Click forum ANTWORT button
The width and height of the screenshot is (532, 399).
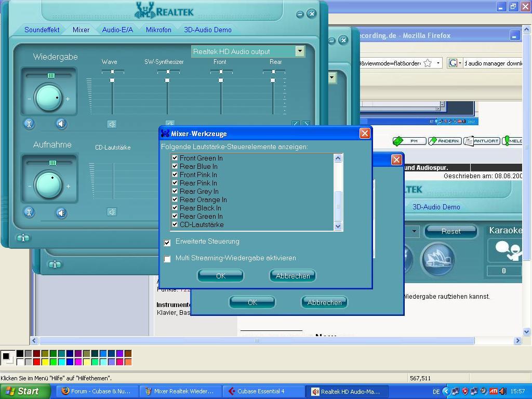point(482,141)
